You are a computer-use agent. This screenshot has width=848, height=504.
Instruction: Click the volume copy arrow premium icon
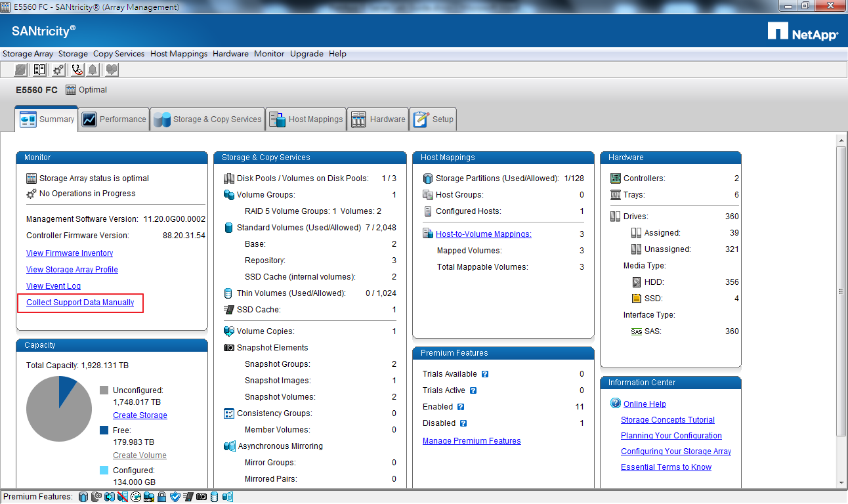[110, 497]
